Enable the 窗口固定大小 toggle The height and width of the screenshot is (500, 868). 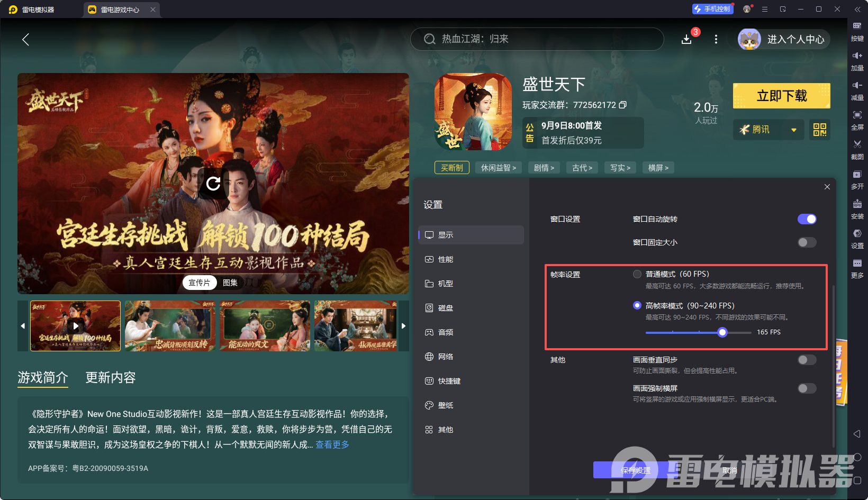point(807,242)
